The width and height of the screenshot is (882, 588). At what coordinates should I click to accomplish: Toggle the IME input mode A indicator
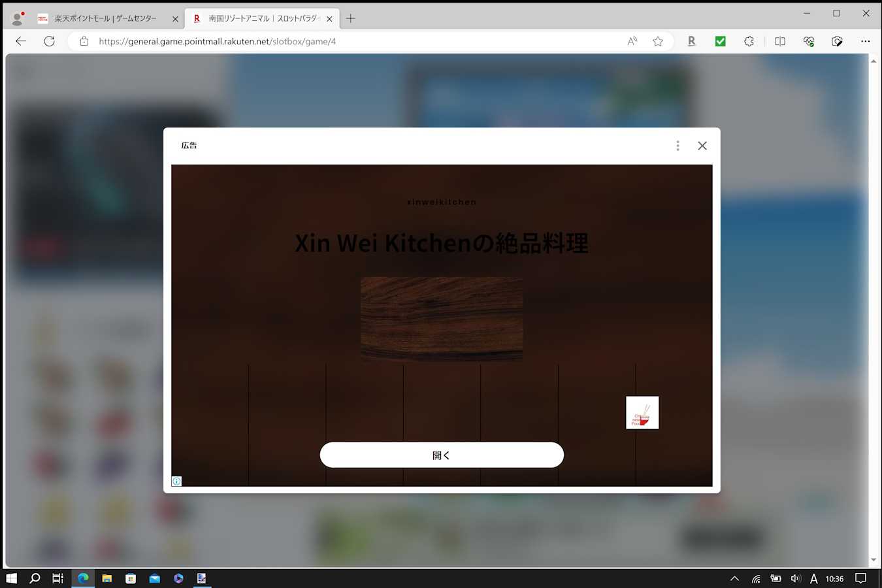[813, 578]
